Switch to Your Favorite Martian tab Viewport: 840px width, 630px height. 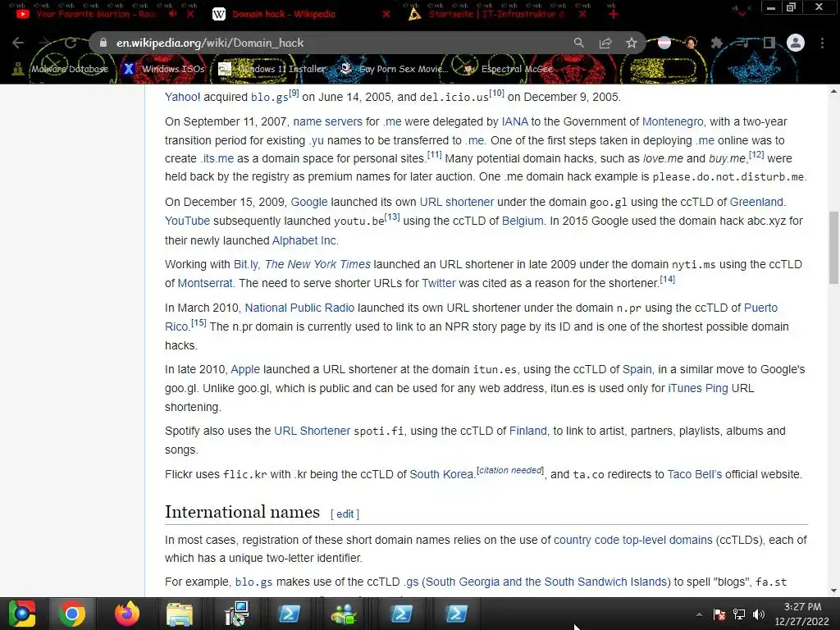[97, 14]
